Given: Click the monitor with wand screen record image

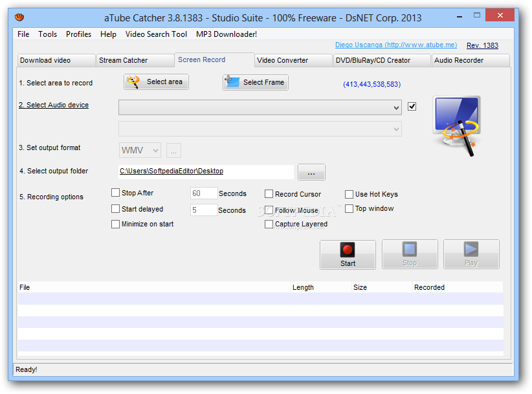Looking at the screenshot, I should (x=457, y=126).
